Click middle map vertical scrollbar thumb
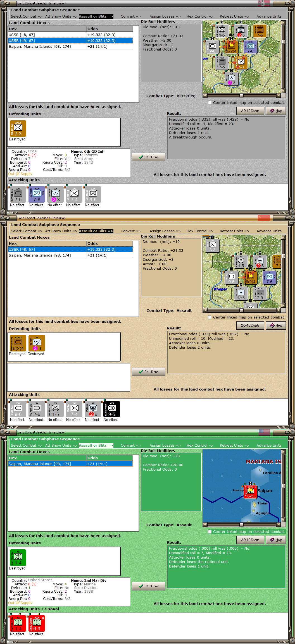Screen dimensions: 295x644 tap(283, 256)
